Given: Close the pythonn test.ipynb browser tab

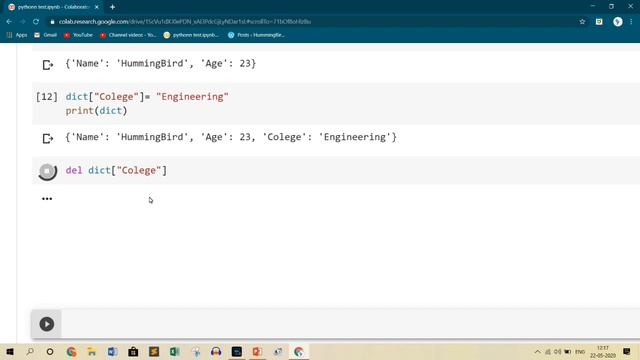Looking at the screenshot, I should 97,7.
